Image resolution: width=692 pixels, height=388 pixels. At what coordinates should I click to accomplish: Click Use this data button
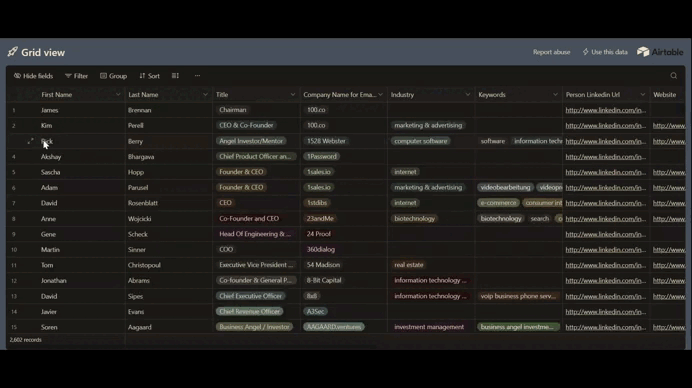click(x=605, y=52)
